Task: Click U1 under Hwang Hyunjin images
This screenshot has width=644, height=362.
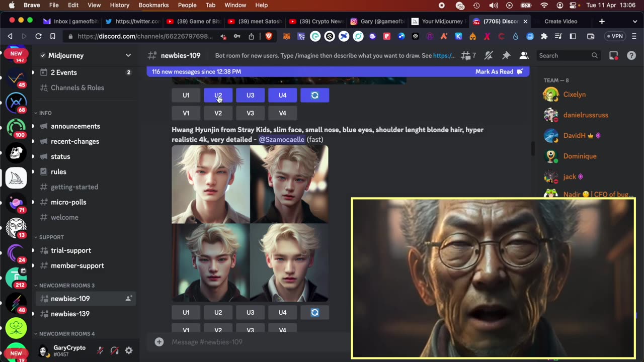Action: (186, 312)
